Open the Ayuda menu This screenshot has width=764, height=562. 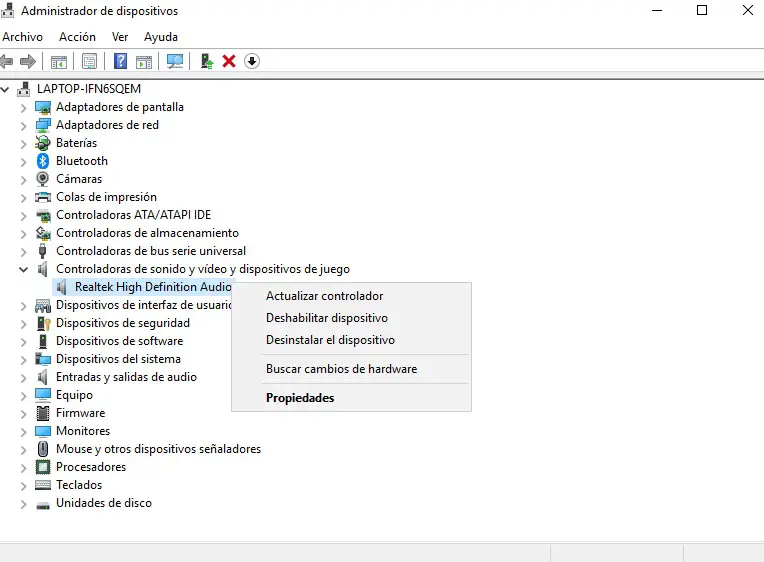(161, 37)
